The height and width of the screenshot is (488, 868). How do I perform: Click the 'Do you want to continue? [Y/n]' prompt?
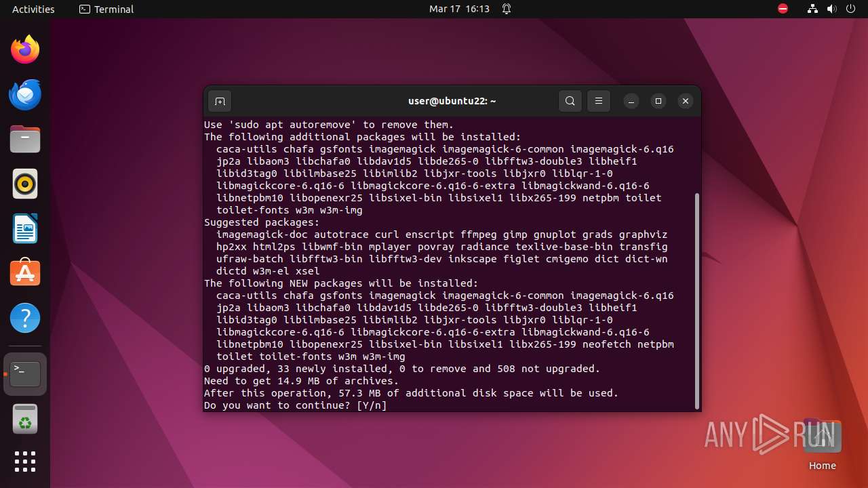pyautogui.click(x=296, y=405)
